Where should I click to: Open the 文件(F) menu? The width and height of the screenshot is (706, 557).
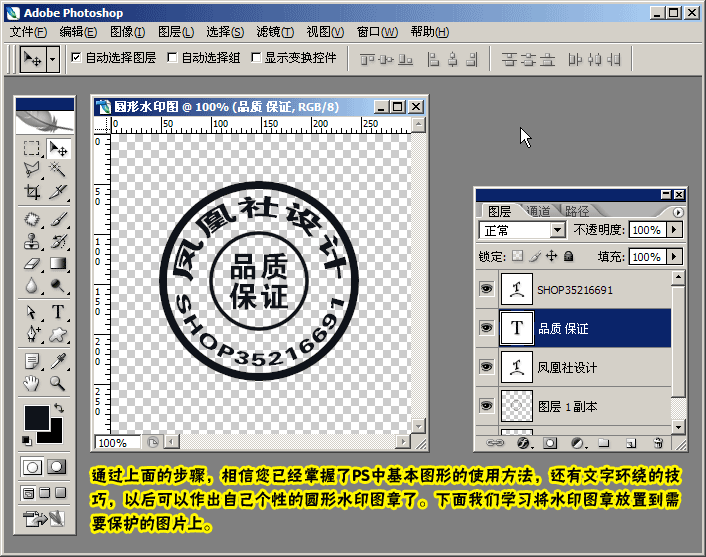(28, 32)
